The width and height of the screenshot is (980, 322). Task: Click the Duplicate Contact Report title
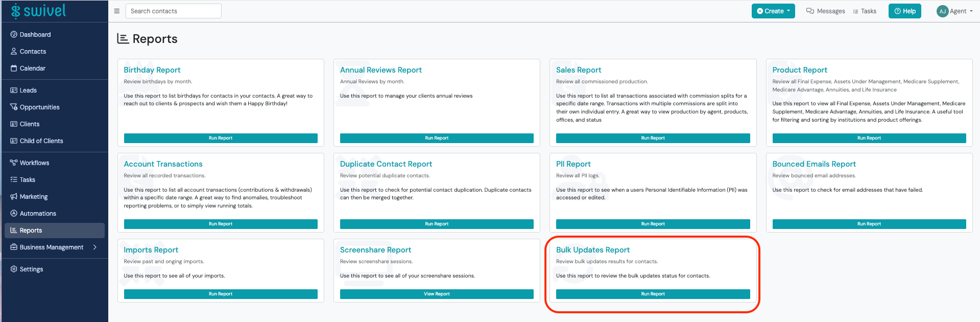coord(386,164)
